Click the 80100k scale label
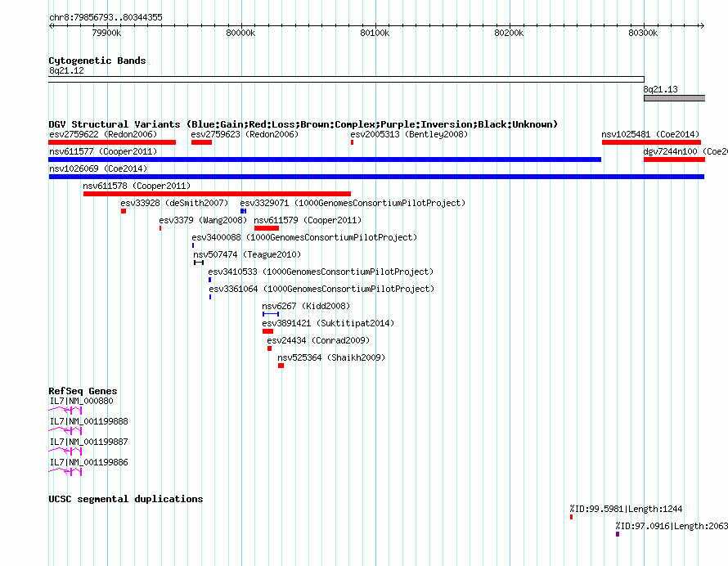 coord(375,33)
